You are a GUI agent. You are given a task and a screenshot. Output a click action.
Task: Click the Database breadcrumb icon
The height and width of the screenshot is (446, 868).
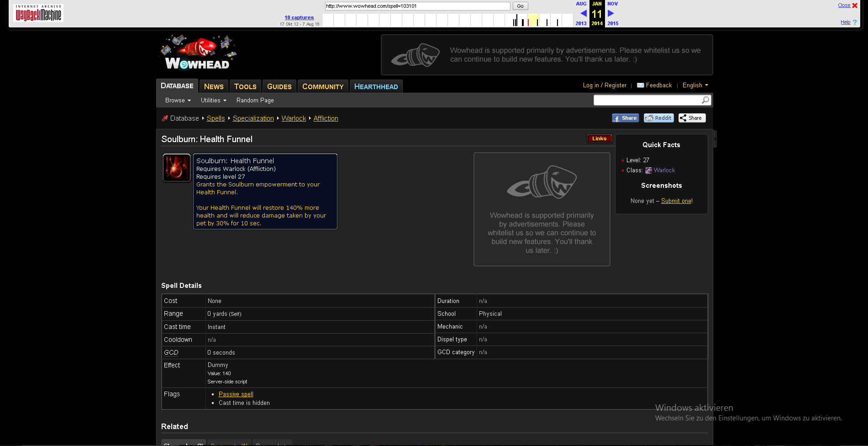pos(165,118)
